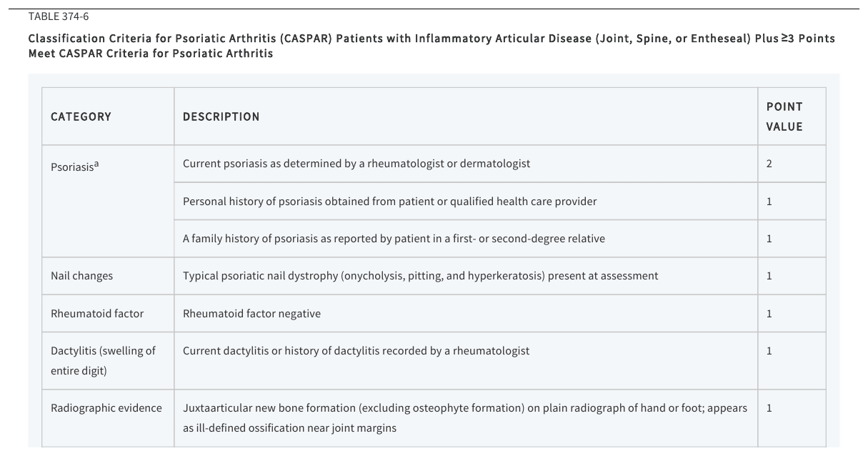The width and height of the screenshot is (868, 456).
Task: Click the POINT VALUE column header
Action: coord(784,117)
